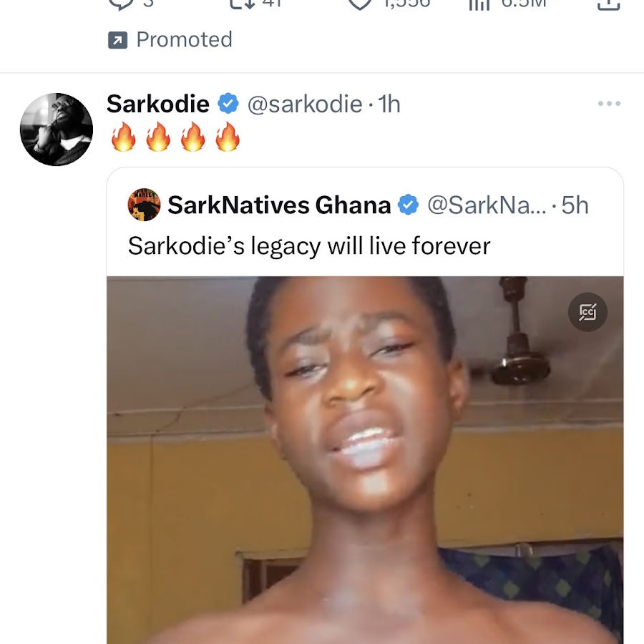This screenshot has height=644, width=644.
Task: Tap Sarkodie's verified badge
Action: pos(228,103)
